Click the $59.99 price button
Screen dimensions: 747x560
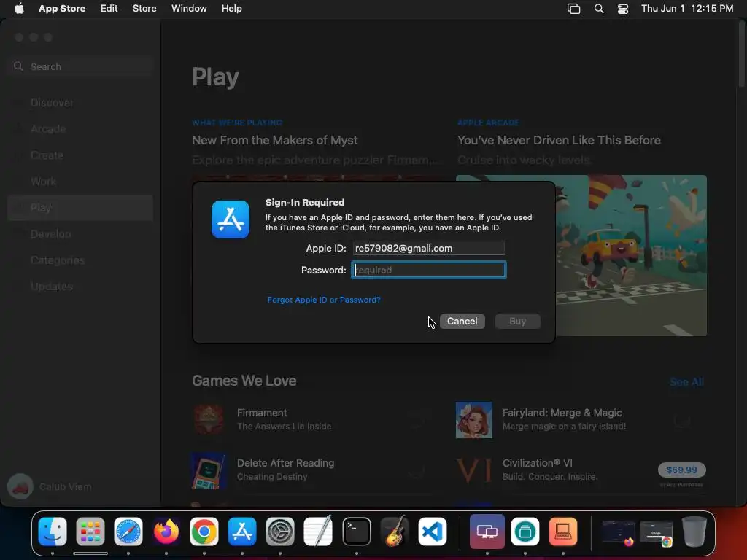click(x=682, y=470)
